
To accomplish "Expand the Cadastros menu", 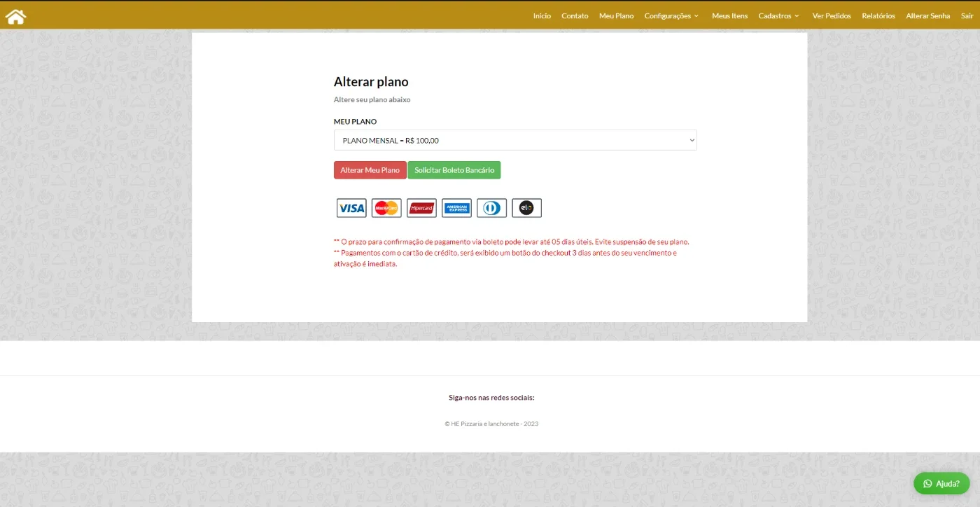I will [778, 15].
